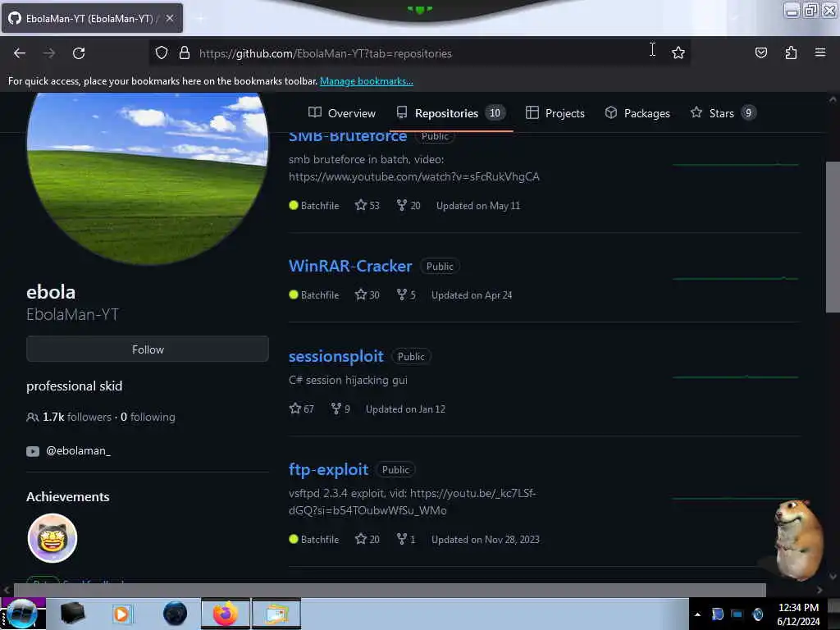Open the black box taskbar app
The height and width of the screenshot is (630, 840).
tap(72, 614)
